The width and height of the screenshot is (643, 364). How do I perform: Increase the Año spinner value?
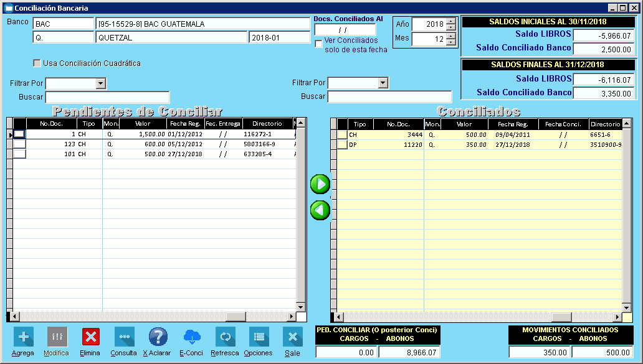point(451,21)
